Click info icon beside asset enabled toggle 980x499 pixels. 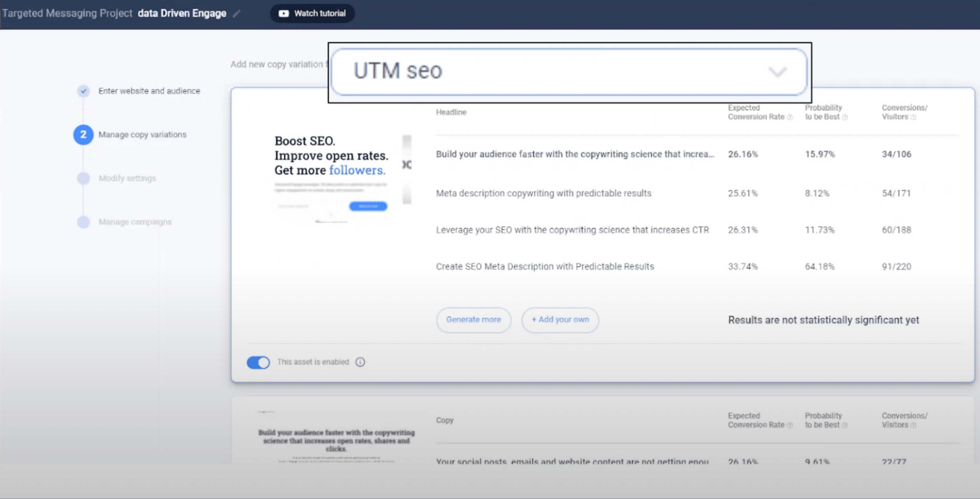[x=360, y=362]
